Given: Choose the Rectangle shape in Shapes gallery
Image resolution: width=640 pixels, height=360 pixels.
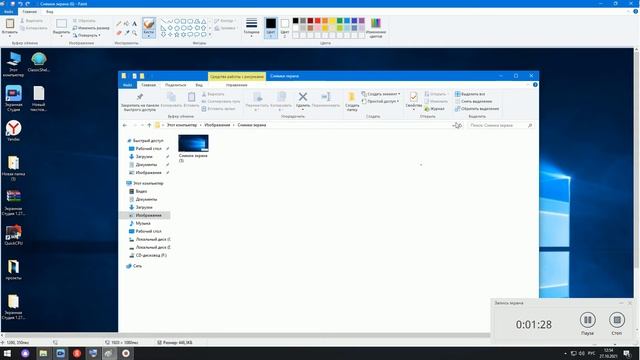Looking at the screenshot, I should pyautogui.click(x=183, y=21).
